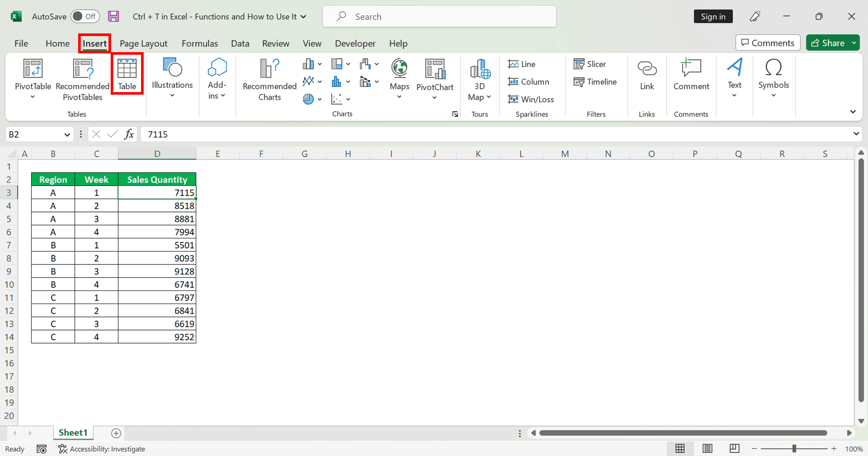The height and width of the screenshot is (456, 868).
Task: Click the Share button
Action: tap(828, 43)
